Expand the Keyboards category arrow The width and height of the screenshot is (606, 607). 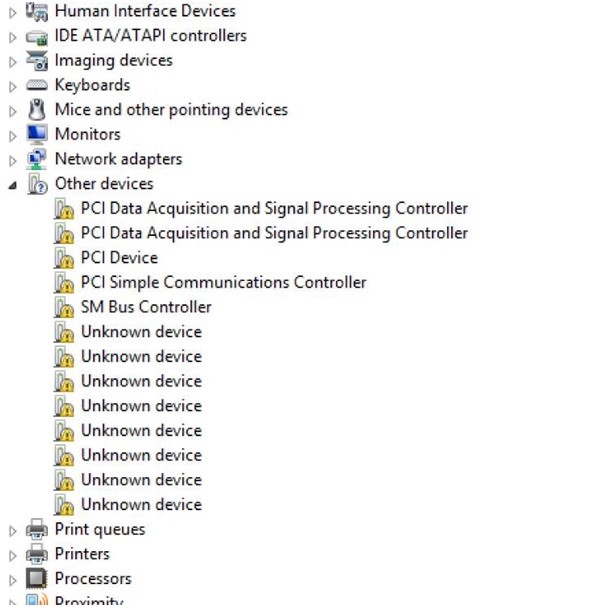click(12, 87)
